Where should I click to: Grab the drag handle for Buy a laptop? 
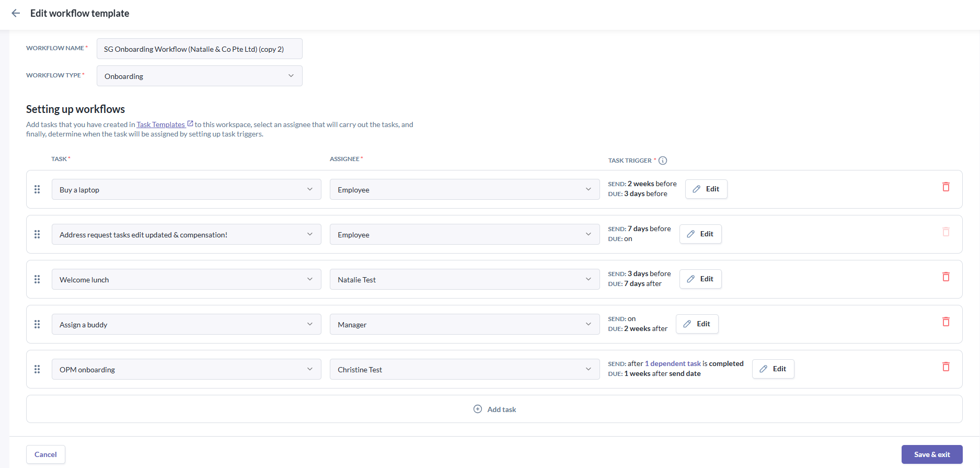(x=37, y=189)
